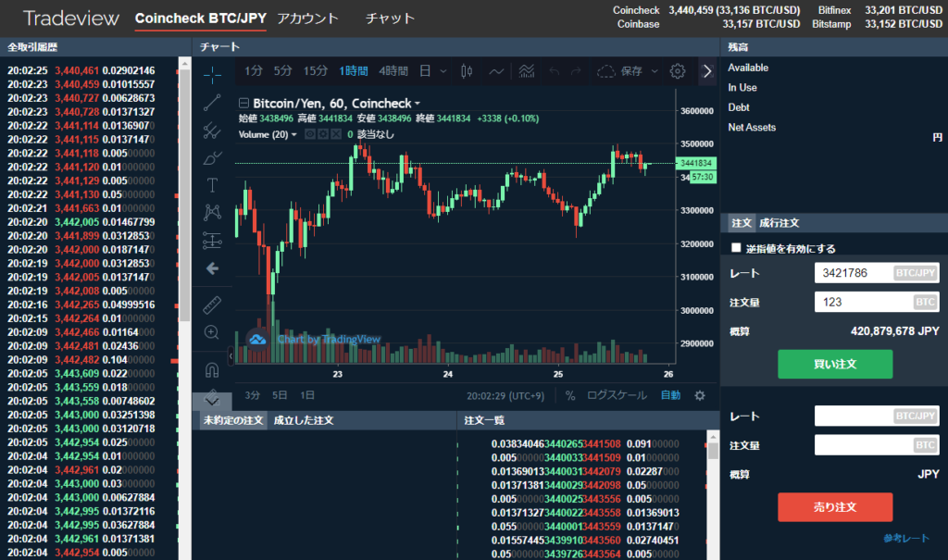Click the trade history scrollbar
The width and height of the screenshot is (948, 560).
point(185,194)
